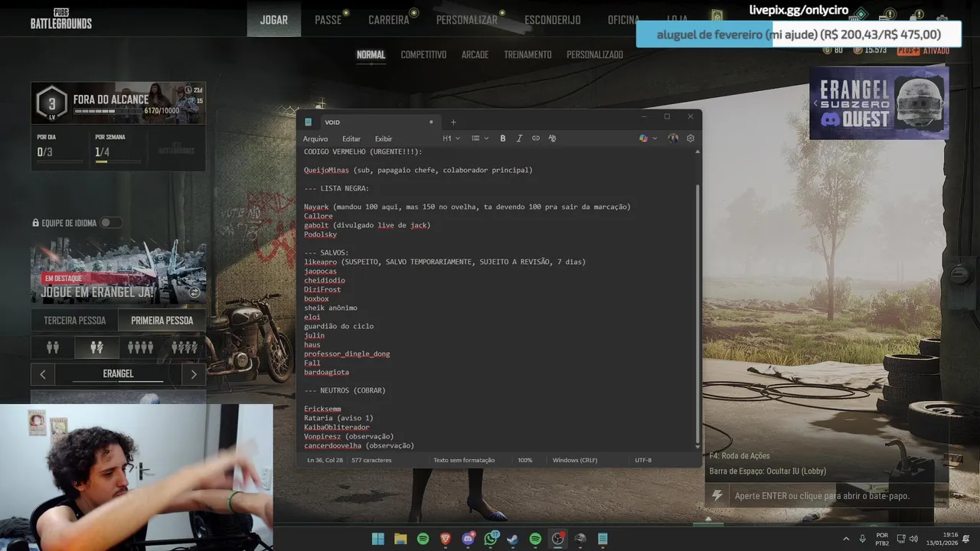Open the ESCONDERIJO tab in PUBG

coord(553,20)
